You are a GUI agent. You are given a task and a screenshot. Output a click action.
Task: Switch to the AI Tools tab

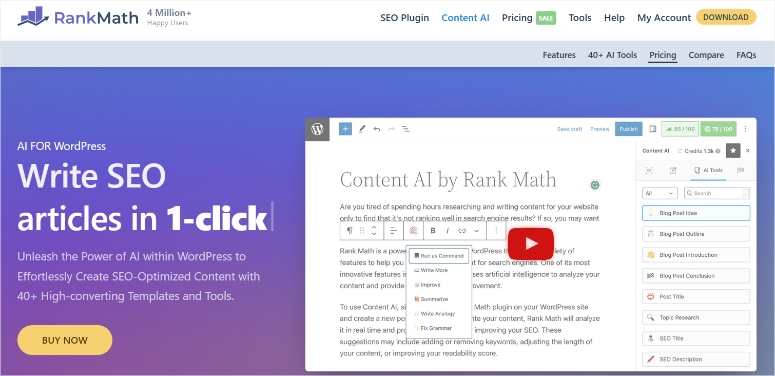click(x=708, y=170)
